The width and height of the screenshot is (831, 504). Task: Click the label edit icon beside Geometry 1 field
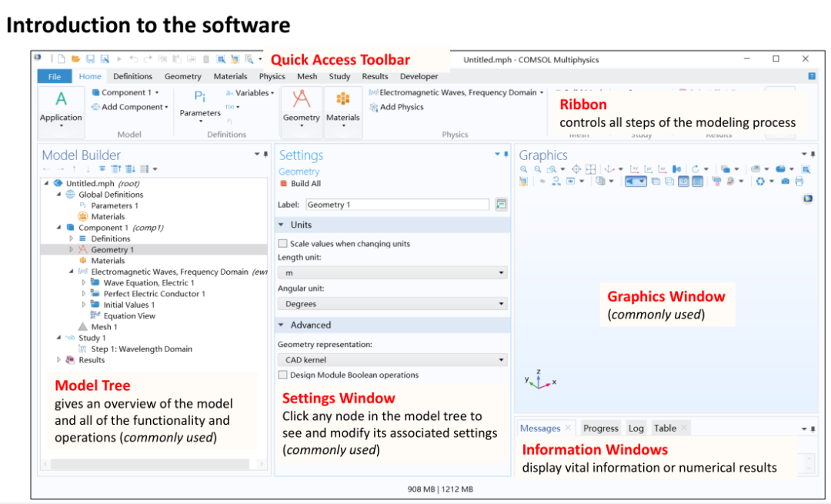click(501, 205)
